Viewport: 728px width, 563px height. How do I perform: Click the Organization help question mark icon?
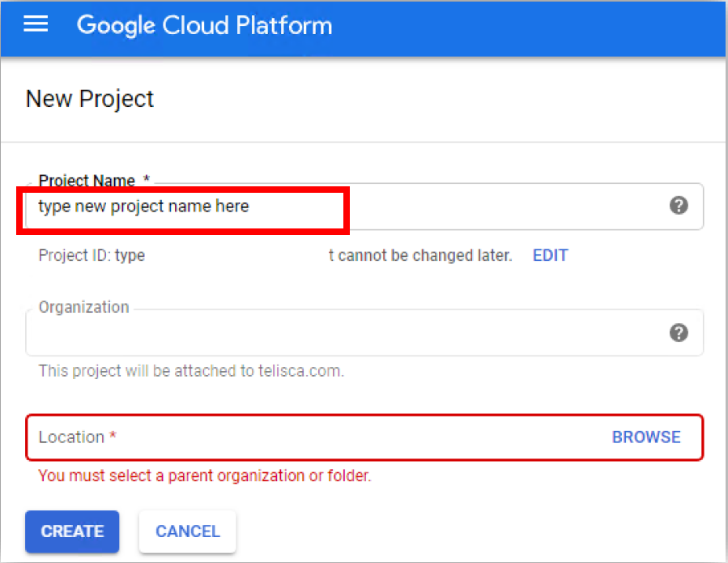[x=679, y=332]
